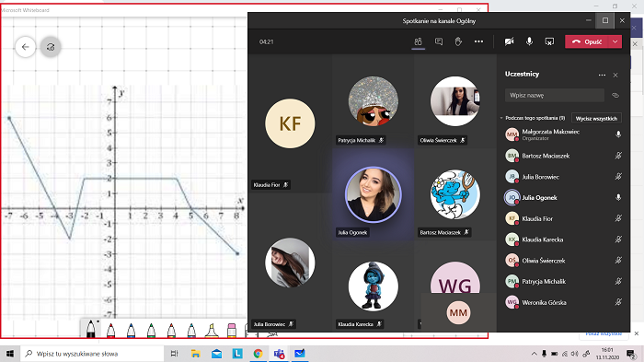Click the 'Wycisz wszystkich' button
The width and height of the screenshot is (644, 362).
pos(596,119)
